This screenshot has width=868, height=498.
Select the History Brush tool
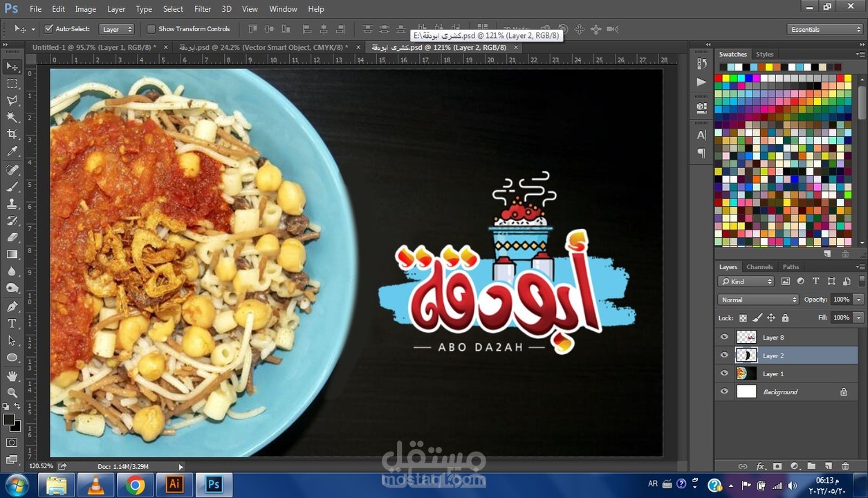pos(12,221)
